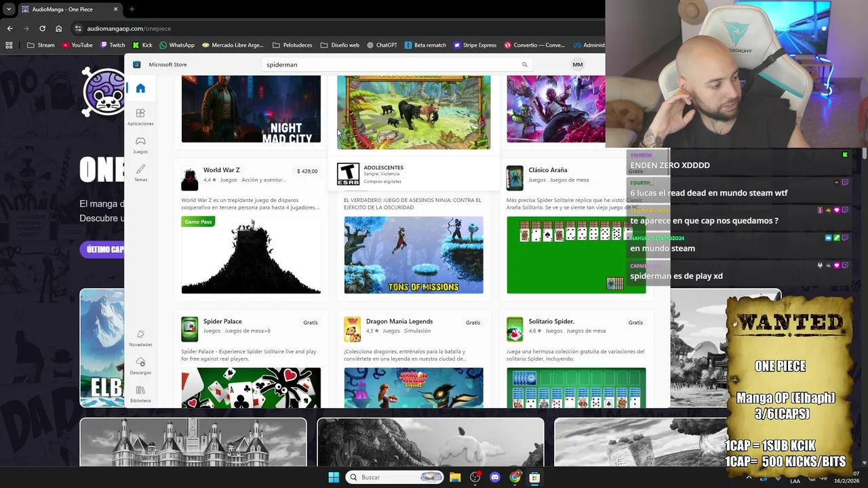Open Spider Palace cards thumbnail
Screen dimensions: 868x488
251,388
